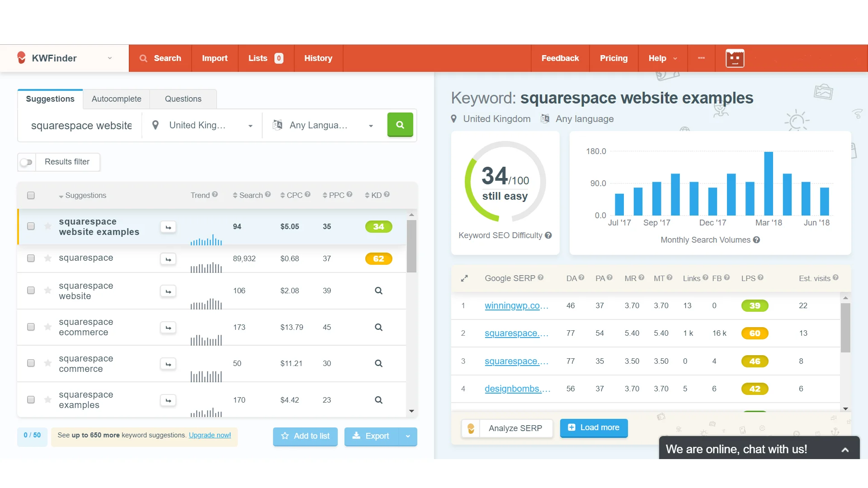The height and width of the screenshot is (488, 868).
Task: Click the Analyze SERP button
Action: click(x=507, y=428)
